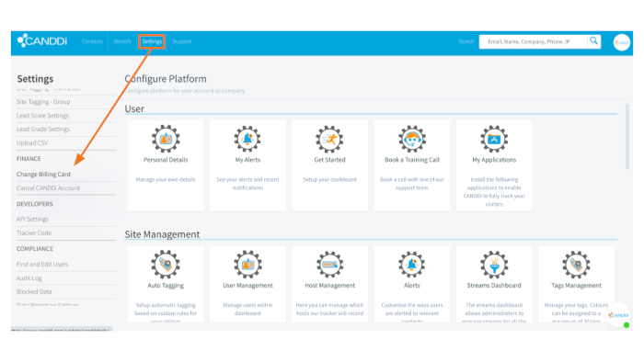644x362 pixels.
Task: Open the Personal Details gear icon
Action: click(166, 139)
